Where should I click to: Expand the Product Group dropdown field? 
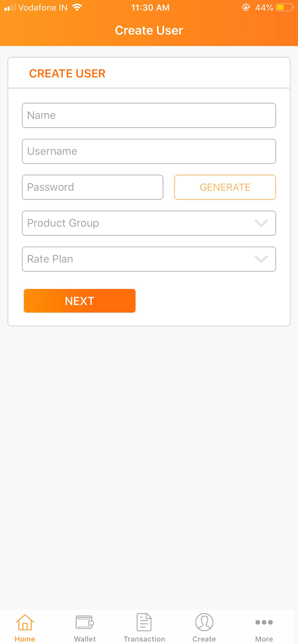149,223
